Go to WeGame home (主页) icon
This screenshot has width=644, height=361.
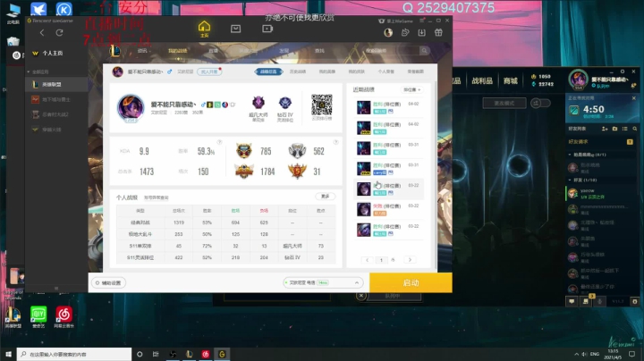pyautogui.click(x=204, y=29)
